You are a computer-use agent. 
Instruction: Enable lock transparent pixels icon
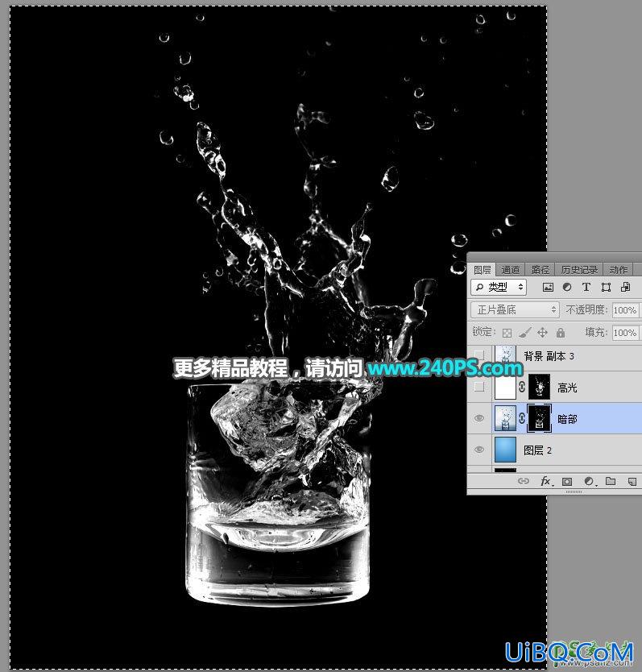(x=507, y=333)
